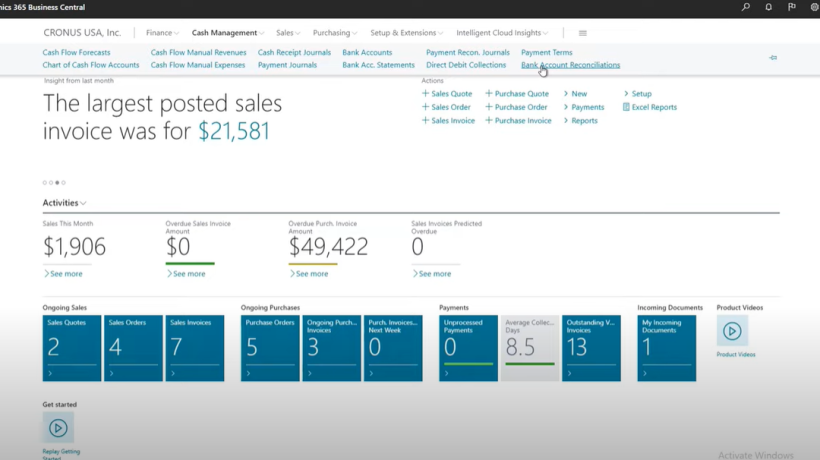Select the first headline carousel dot

click(x=45, y=182)
